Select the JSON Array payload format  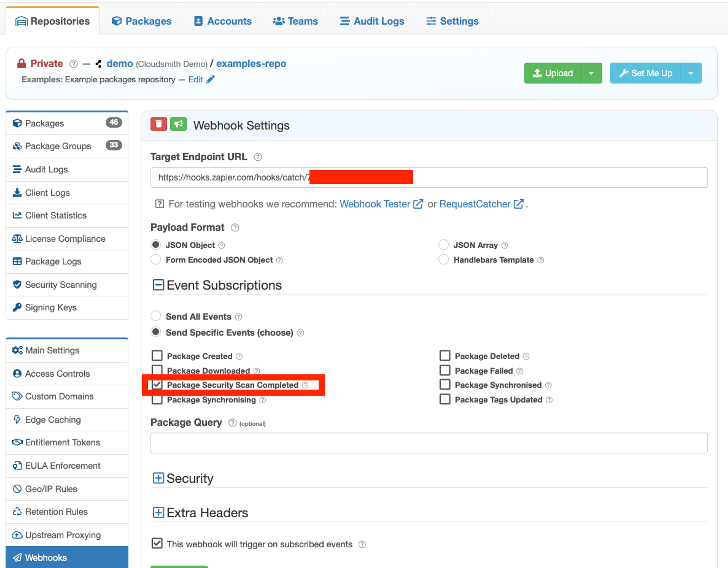pyautogui.click(x=443, y=245)
